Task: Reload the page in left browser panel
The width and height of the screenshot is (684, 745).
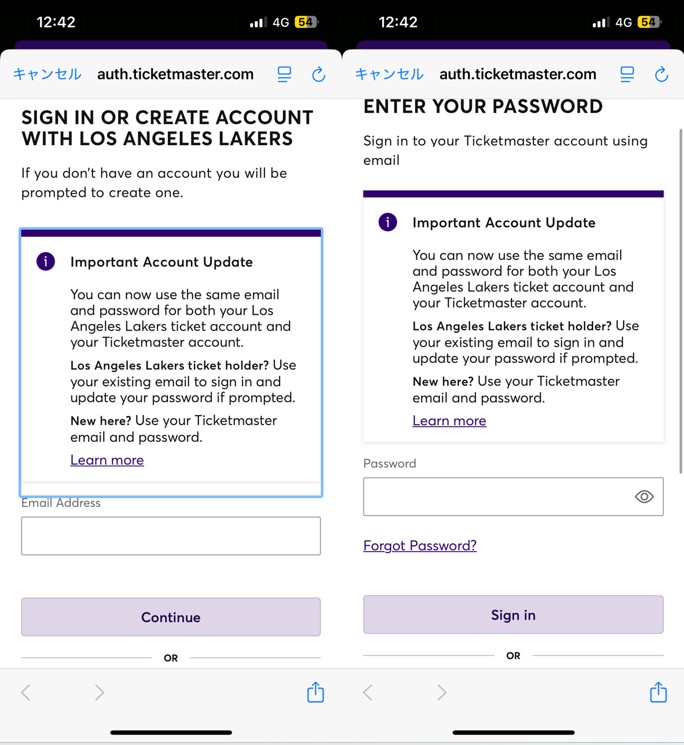Action: (x=319, y=74)
